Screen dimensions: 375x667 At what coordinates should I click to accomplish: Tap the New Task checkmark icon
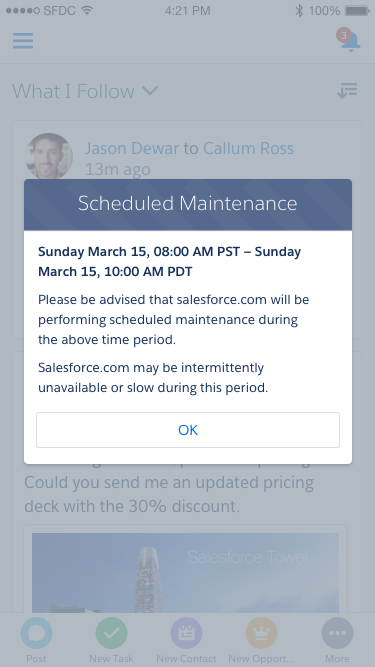[x=111, y=633]
